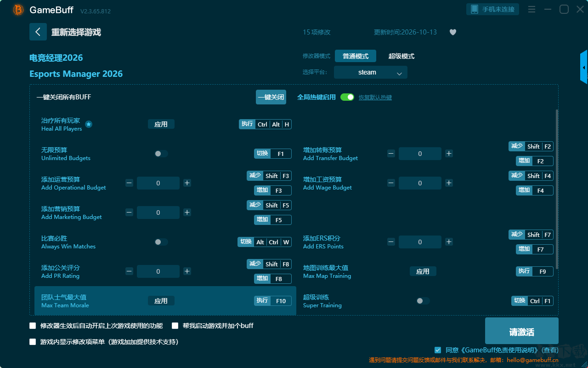588x368 pixels.
Task: Apply Heal All Players
Action: [x=161, y=124]
